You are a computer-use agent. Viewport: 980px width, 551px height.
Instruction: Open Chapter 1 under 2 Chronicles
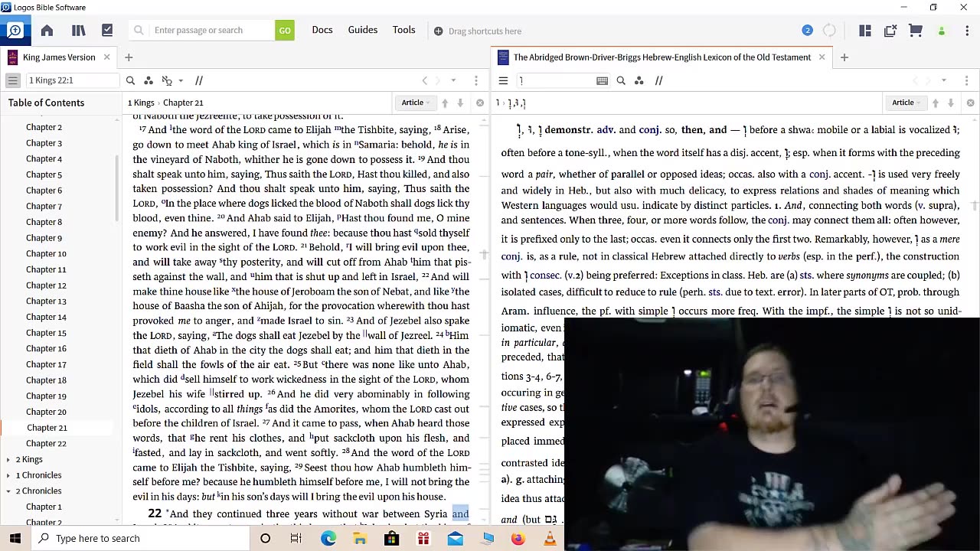(44, 507)
